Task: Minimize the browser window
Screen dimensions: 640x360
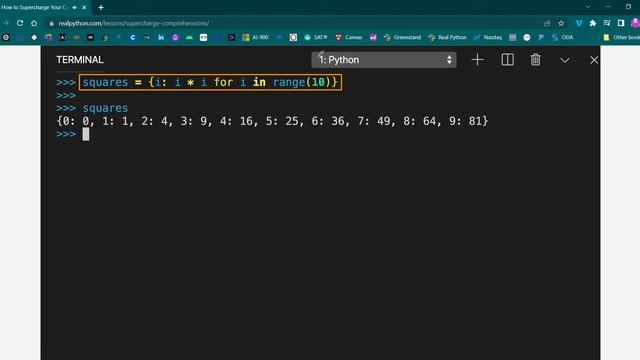Action: [x=608, y=7]
